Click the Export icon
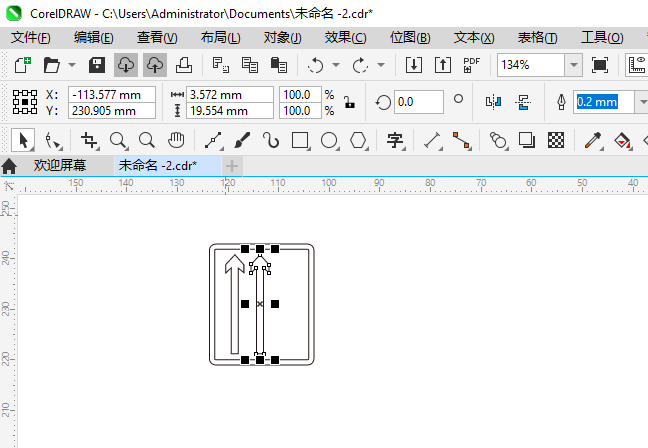The height and width of the screenshot is (448, 648). tap(443, 65)
